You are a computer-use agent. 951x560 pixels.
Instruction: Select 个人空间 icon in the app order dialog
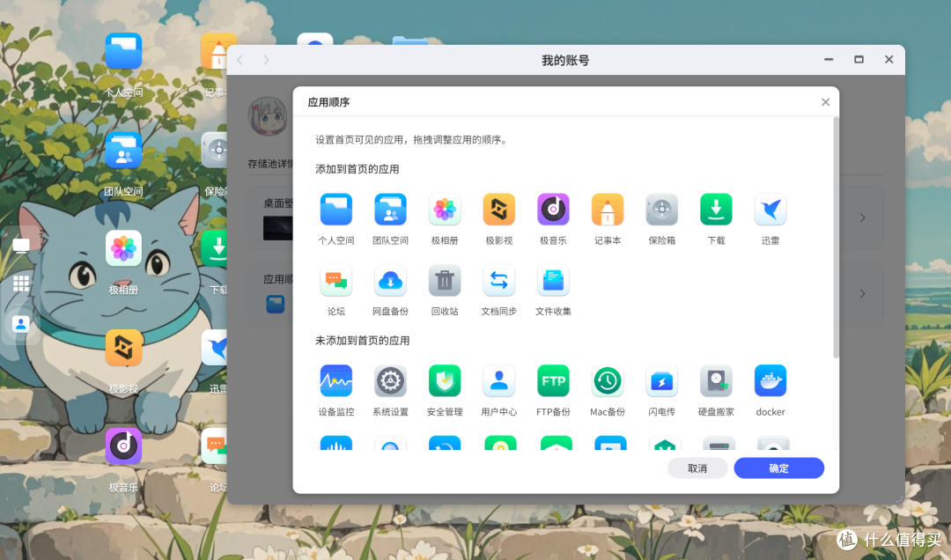[336, 210]
